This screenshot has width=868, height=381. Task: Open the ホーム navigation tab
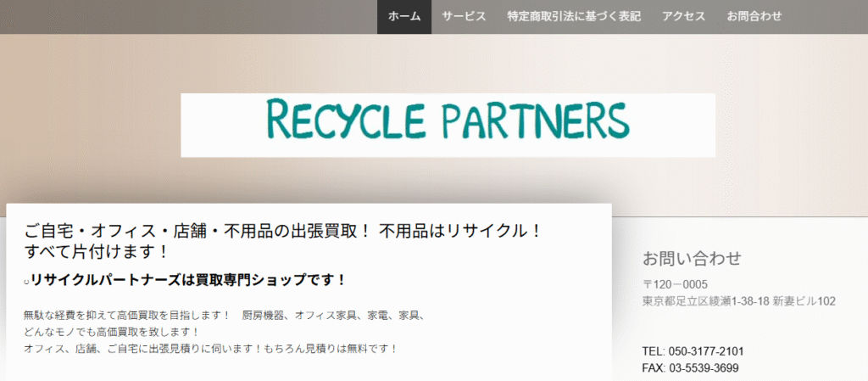coord(404,17)
